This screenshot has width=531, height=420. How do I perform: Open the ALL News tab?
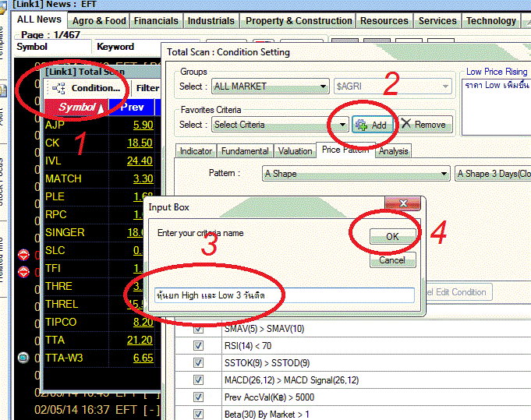point(39,19)
